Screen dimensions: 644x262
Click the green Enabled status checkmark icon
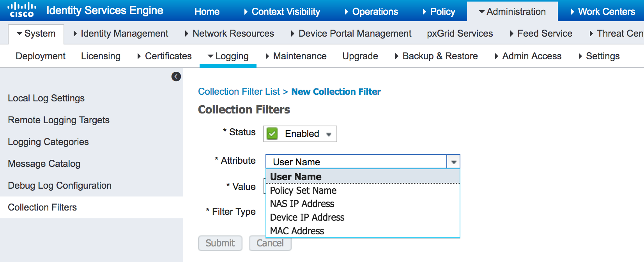[x=272, y=134]
